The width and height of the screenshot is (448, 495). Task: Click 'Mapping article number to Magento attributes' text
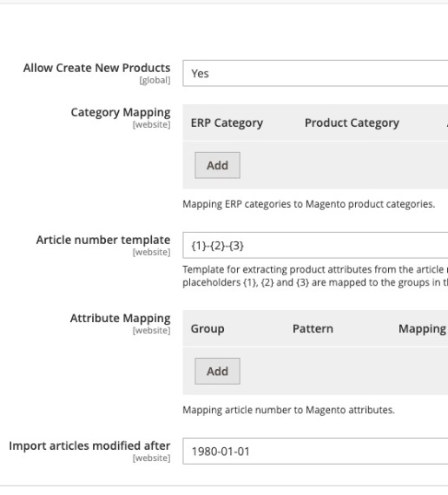point(288,410)
